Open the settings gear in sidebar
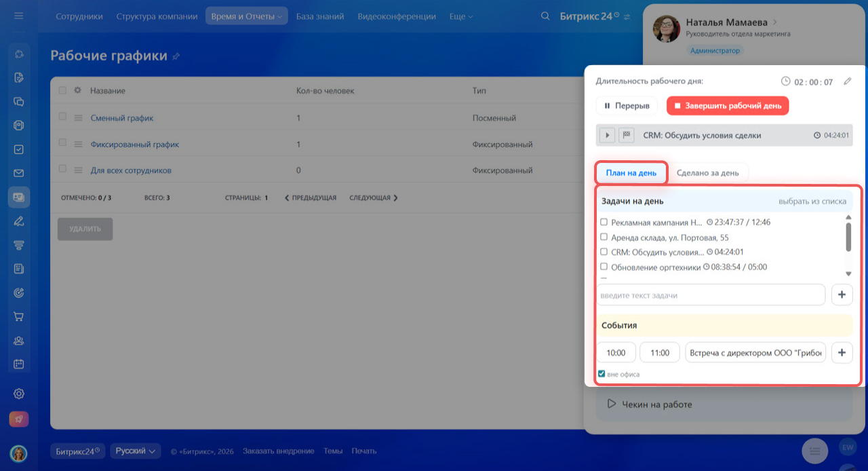This screenshot has width=868, height=471. [19, 394]
